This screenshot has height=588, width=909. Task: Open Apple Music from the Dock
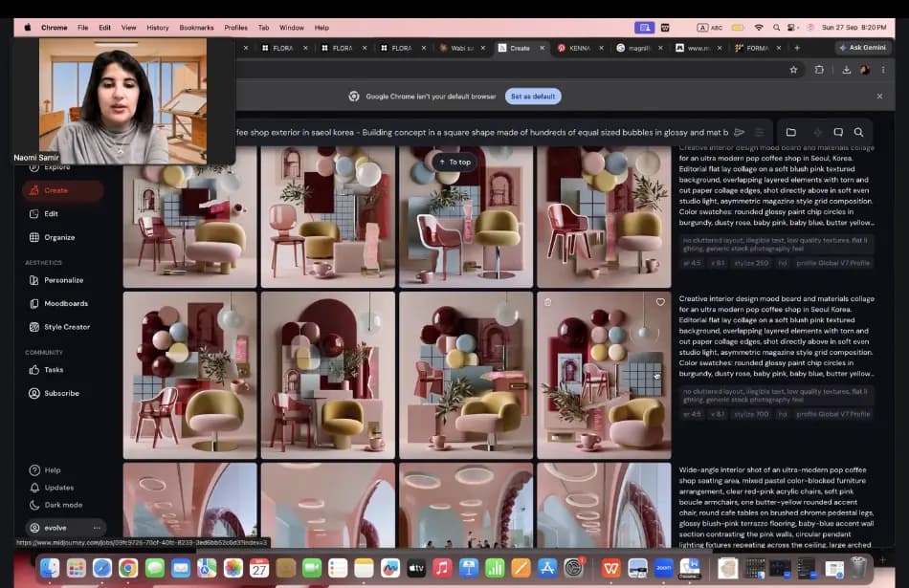[x=442, y=568]
